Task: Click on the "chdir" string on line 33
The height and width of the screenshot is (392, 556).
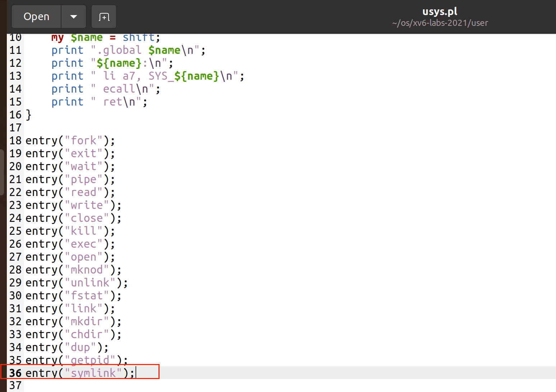Action: (x=87, y=334)
